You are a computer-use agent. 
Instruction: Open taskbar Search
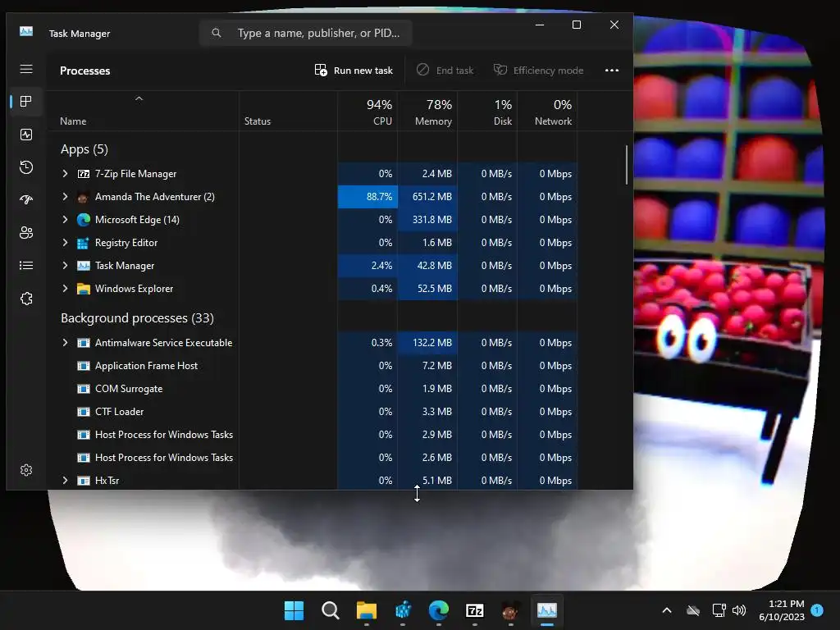coord(330,610)
